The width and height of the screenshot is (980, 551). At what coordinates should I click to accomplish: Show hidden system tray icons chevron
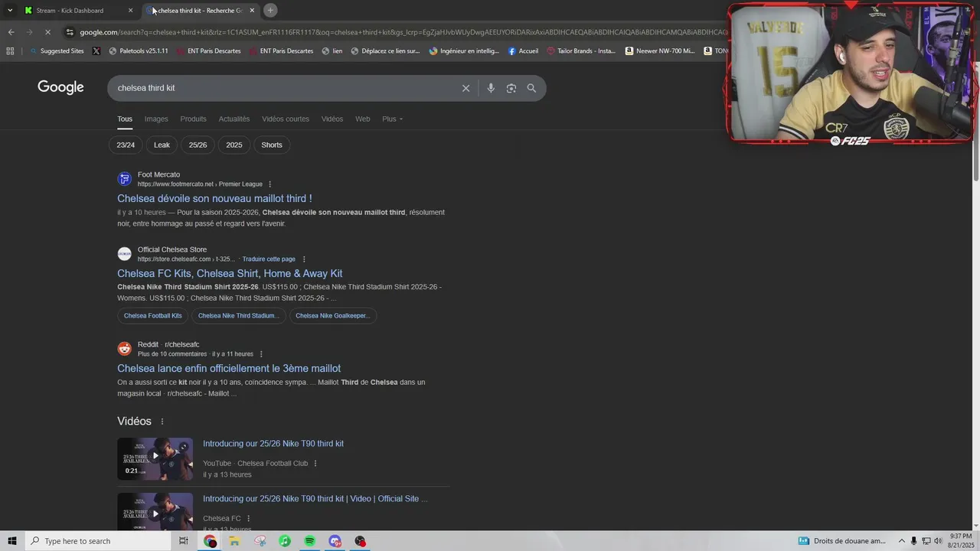pos(901,541)
